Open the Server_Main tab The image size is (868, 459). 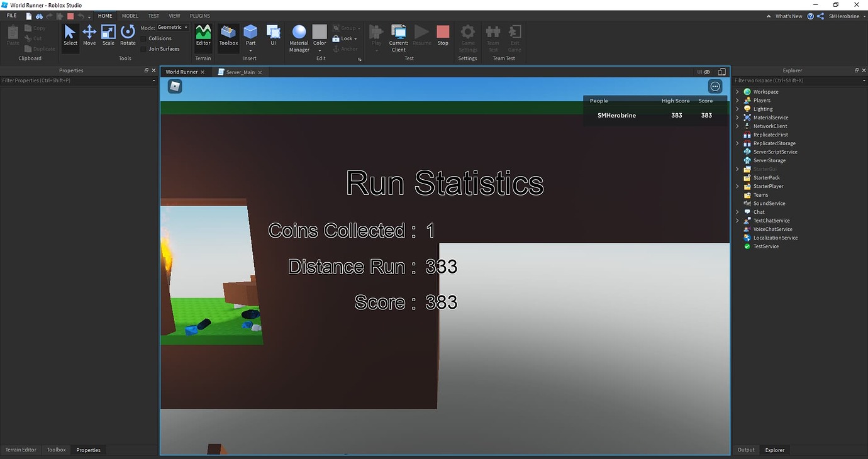coord(240,72)
